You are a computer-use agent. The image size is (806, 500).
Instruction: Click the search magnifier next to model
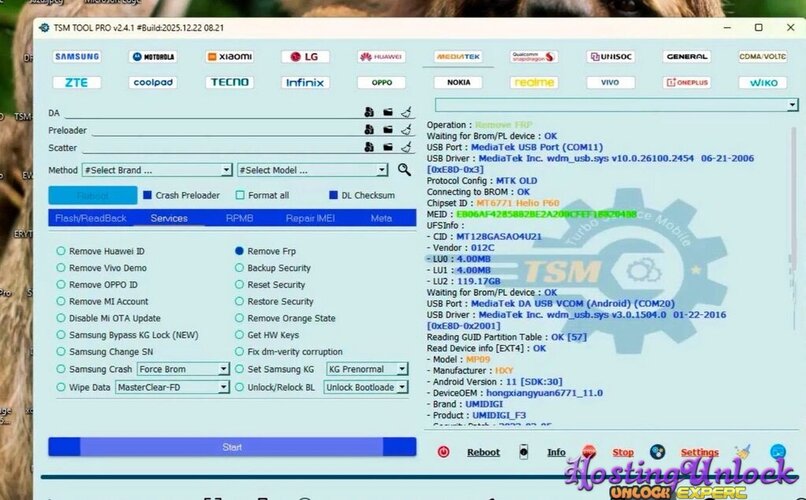tap(404, 170)
